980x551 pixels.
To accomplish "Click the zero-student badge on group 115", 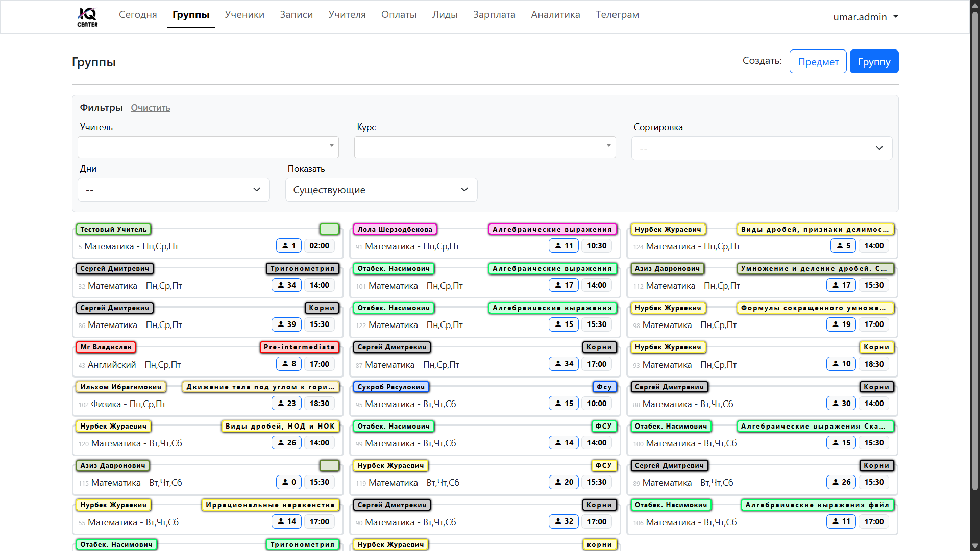I will 288,482.
